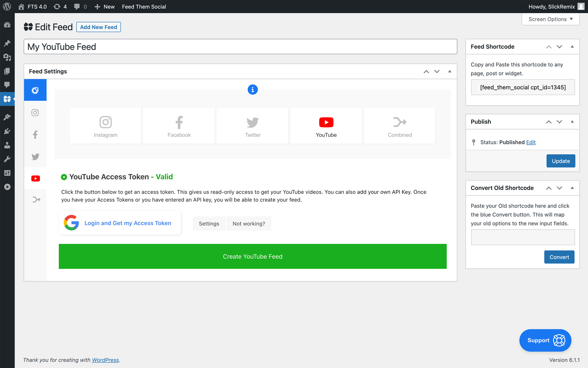588x368 pixels.
Task: Expand the Screen Options dropdown
Action: tap(551, 19)
